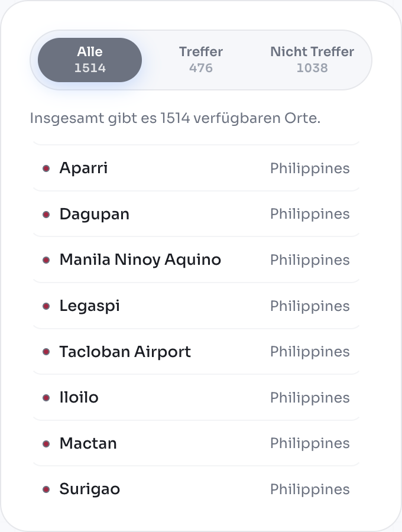Click the red dot beside Dagupan
Screen dimensions: 402x532
pyautogui.click(x=46, y=214)
